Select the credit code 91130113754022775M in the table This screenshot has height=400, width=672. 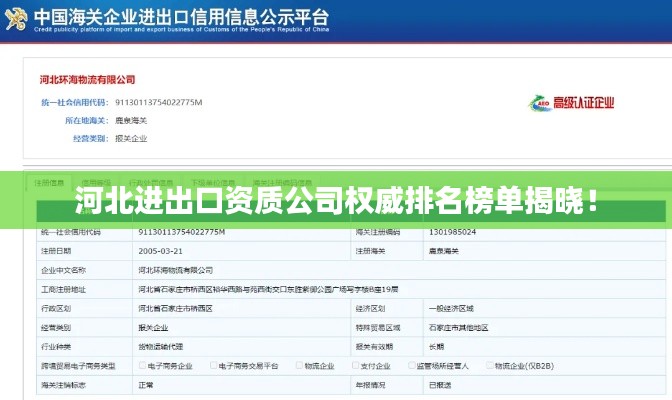pyautogui.click(x=182, y=232)
